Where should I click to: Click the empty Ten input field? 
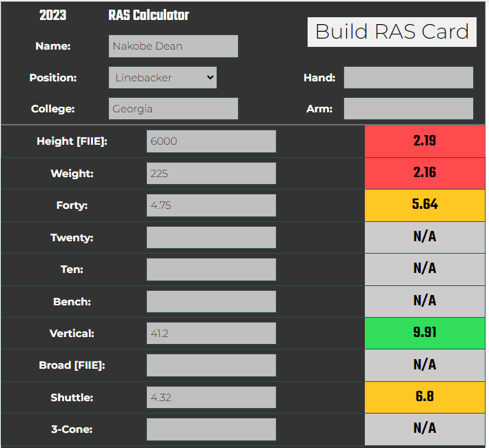point(211,269)
